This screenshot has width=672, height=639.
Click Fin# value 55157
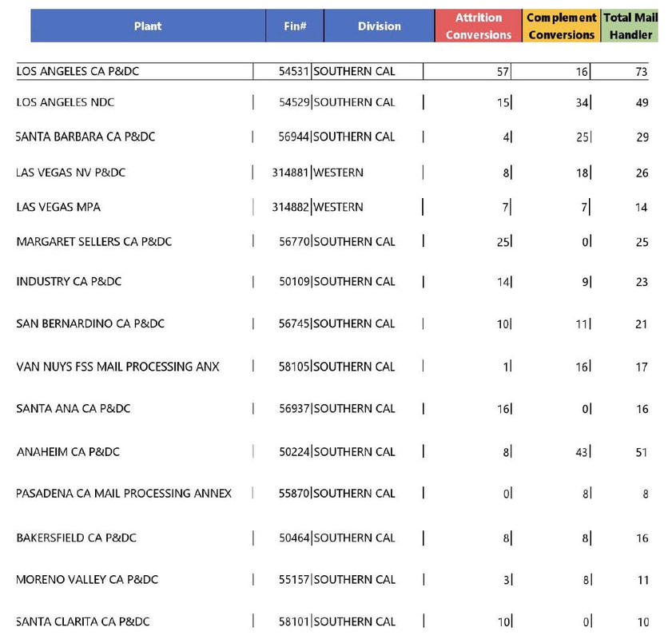(294, 579)
